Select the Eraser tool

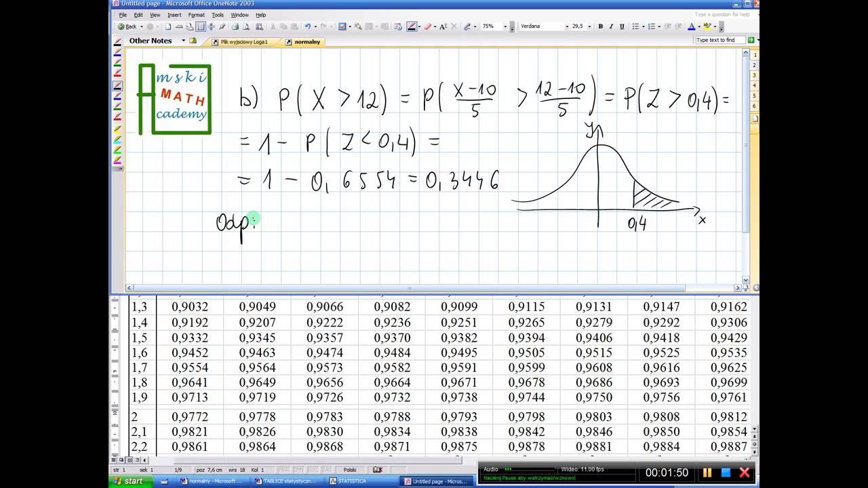pos(427,26)
